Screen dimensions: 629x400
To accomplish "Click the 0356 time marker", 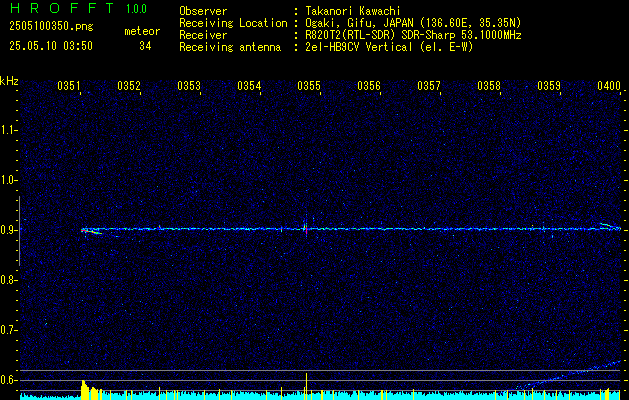I will pos(369,86).
